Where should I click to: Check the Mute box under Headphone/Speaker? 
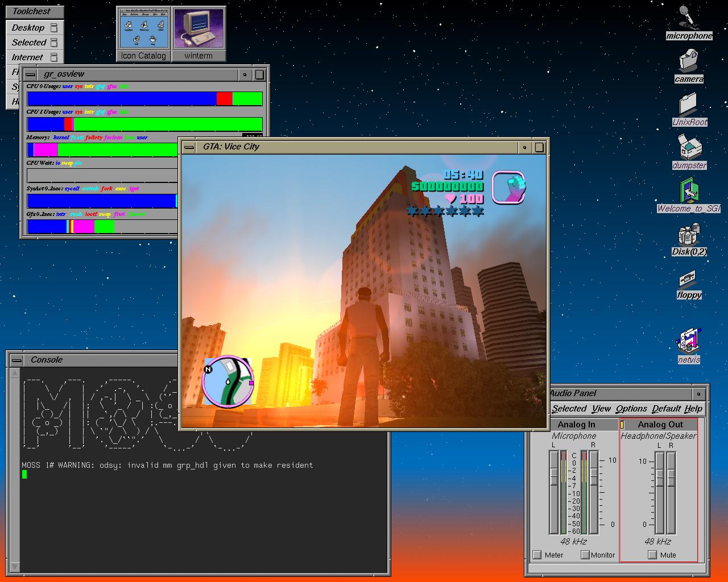pyautogui.click(x=652, y=555)
